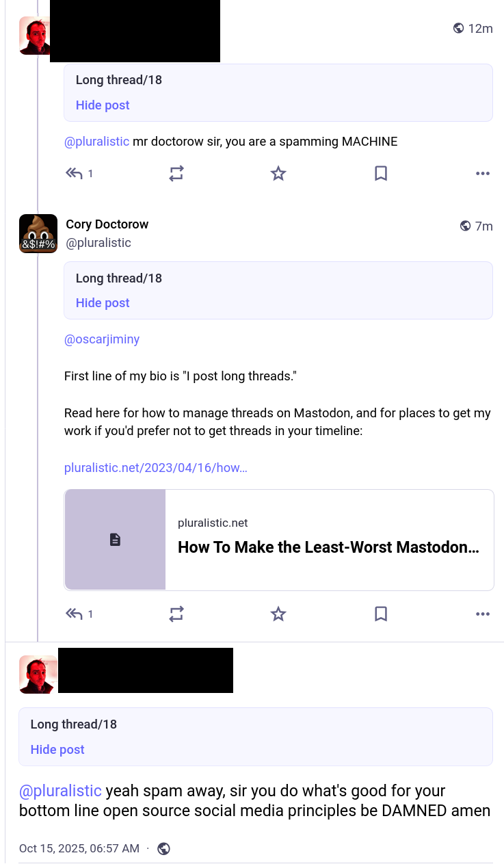Screen dimensions: 504x864
Task: Open the @oscarjiminy mention link
Action: tap(102, 339)
